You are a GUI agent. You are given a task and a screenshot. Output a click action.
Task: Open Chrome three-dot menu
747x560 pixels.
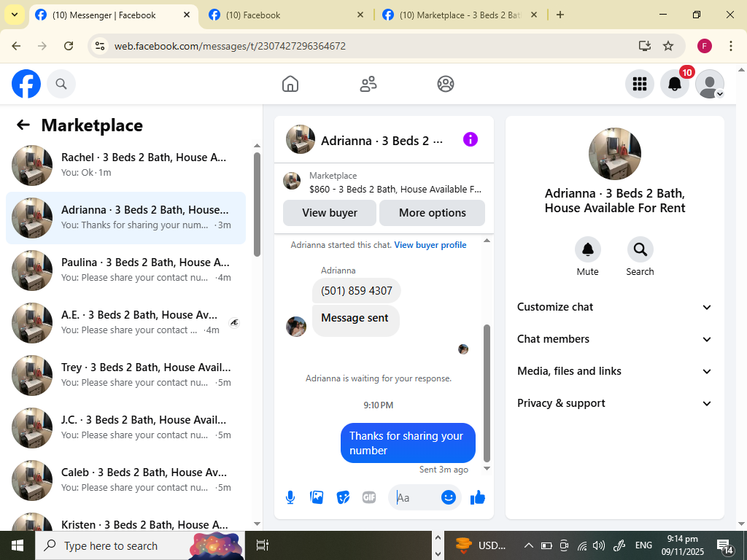(731, 46)
